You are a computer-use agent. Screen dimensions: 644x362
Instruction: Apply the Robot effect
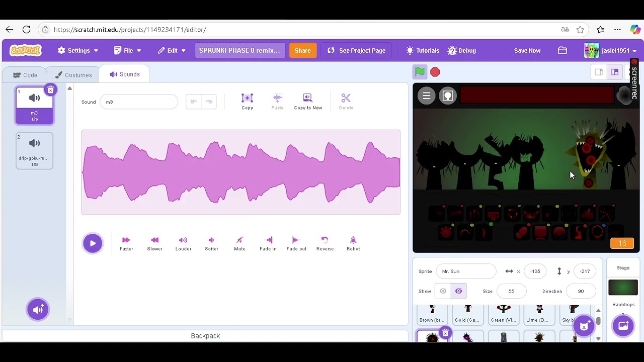point(353,244)
